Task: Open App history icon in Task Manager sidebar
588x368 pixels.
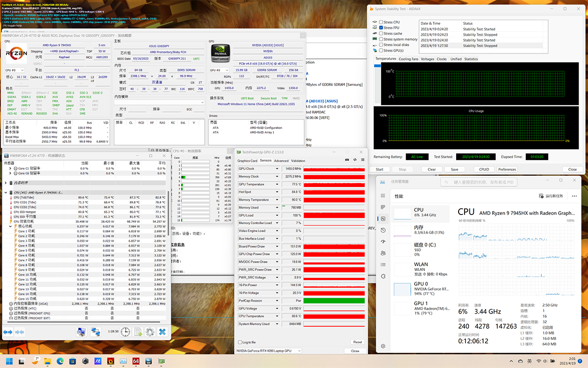Action: coord(383,230)
